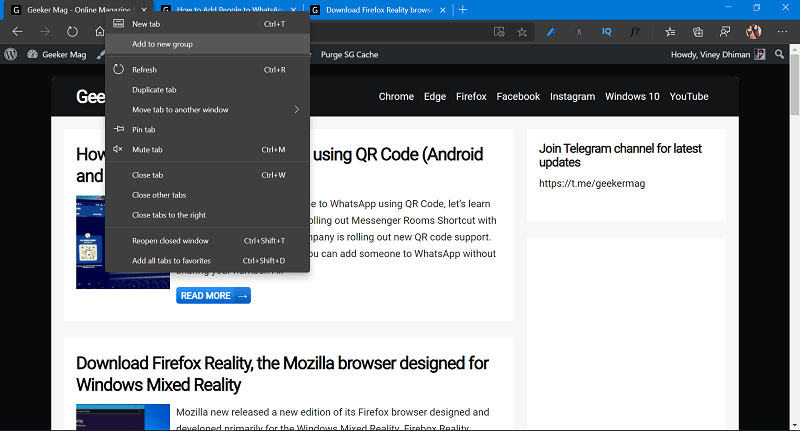Open Geeker Mag dashboard link in admin bar
Image resolution: width=800 pixels, height=431 pixels.
pos(57,54)
